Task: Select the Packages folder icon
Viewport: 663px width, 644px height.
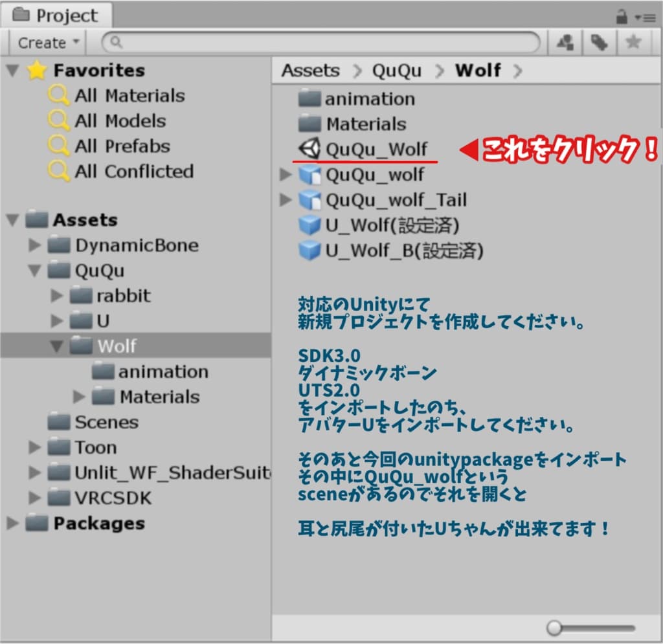Action: [36, 523]
